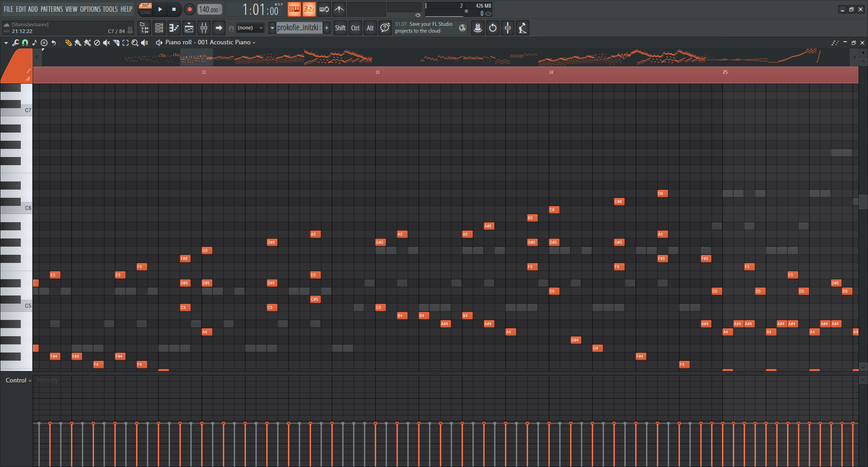The height and width of the screenshot is (467, 868).
Task: Open the TOOLS menu
Action: point(110,9)
